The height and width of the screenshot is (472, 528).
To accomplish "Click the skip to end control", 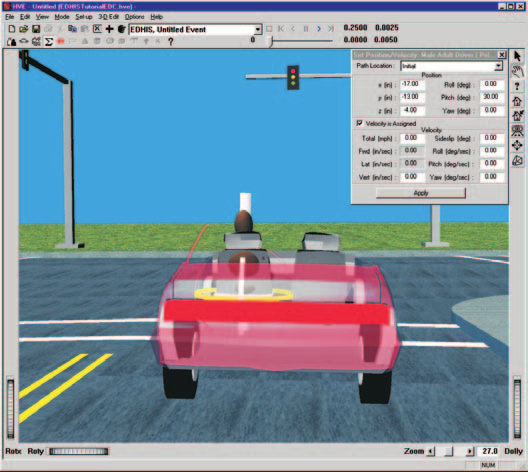I will [x=331, y=29].
